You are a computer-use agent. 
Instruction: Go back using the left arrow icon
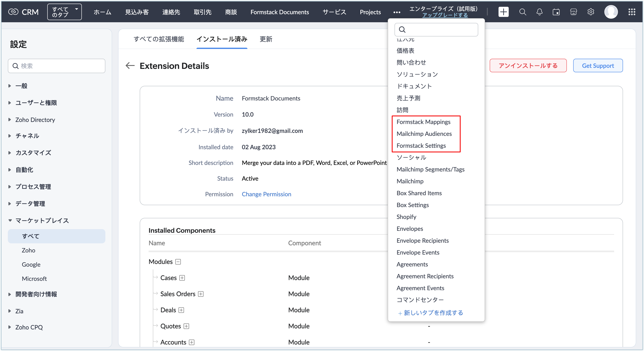click(130, 66)
